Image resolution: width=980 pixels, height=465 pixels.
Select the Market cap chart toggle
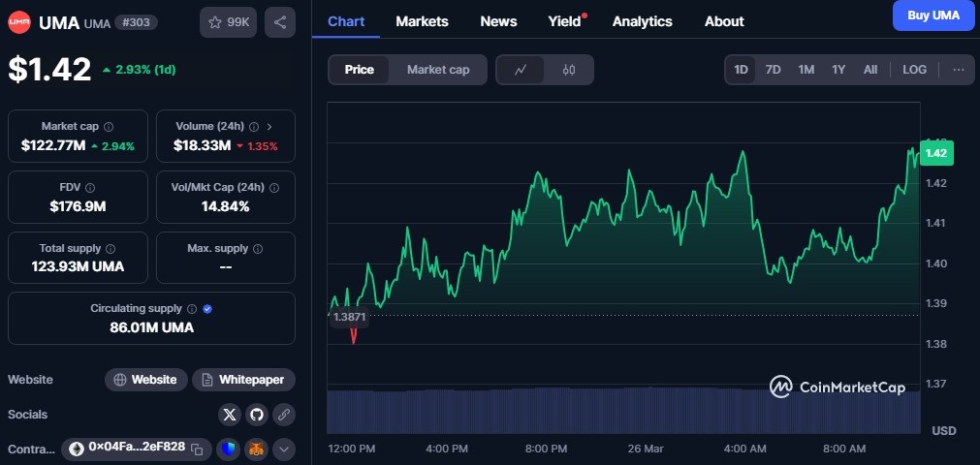pyautogui.click(x=438, y=70)
